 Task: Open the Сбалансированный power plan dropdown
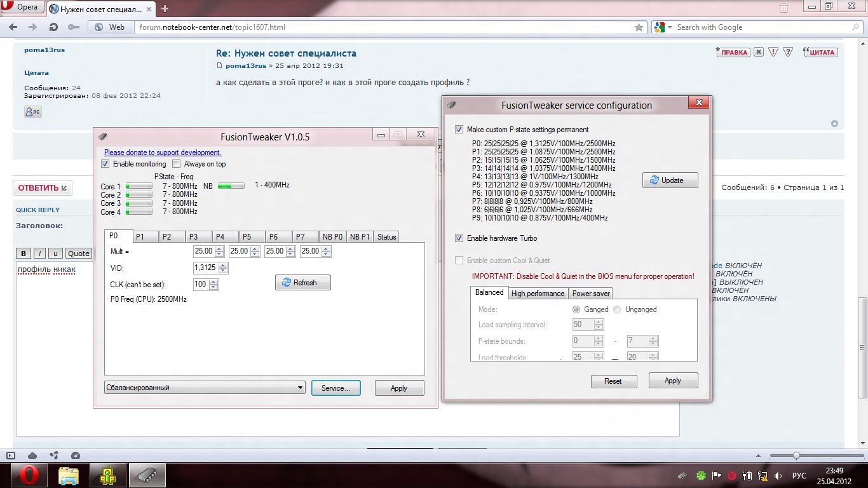[205, 388]
